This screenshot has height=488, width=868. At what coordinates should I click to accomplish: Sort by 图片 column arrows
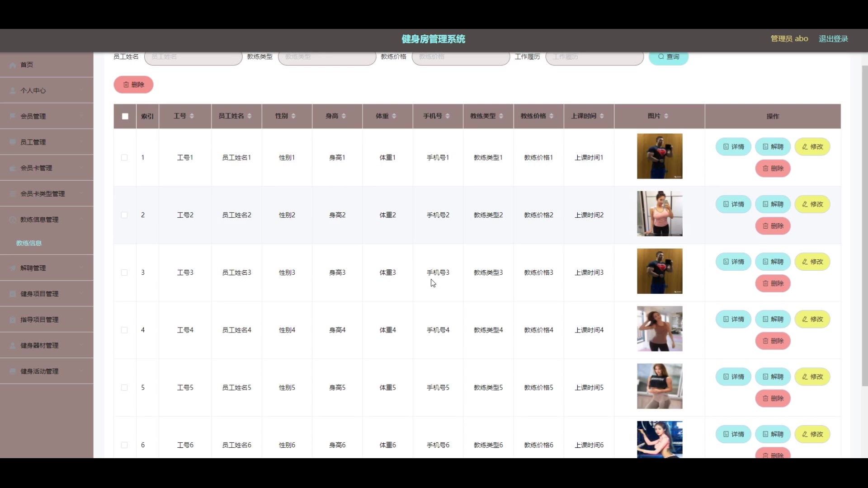pyautogui.click(x=666, y=116)
